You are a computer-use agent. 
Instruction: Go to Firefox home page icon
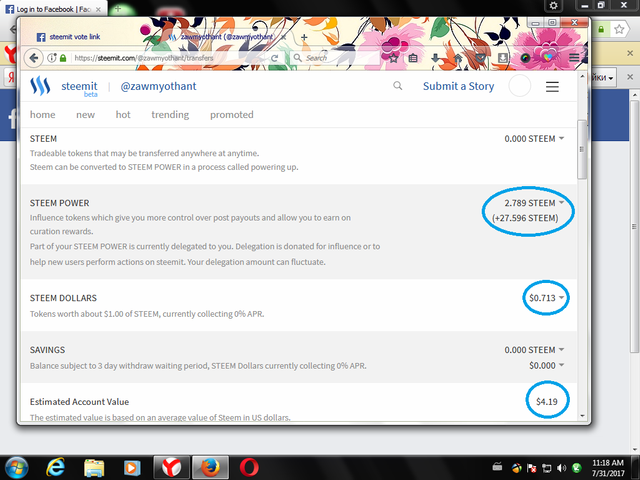[x=458, y=58]
